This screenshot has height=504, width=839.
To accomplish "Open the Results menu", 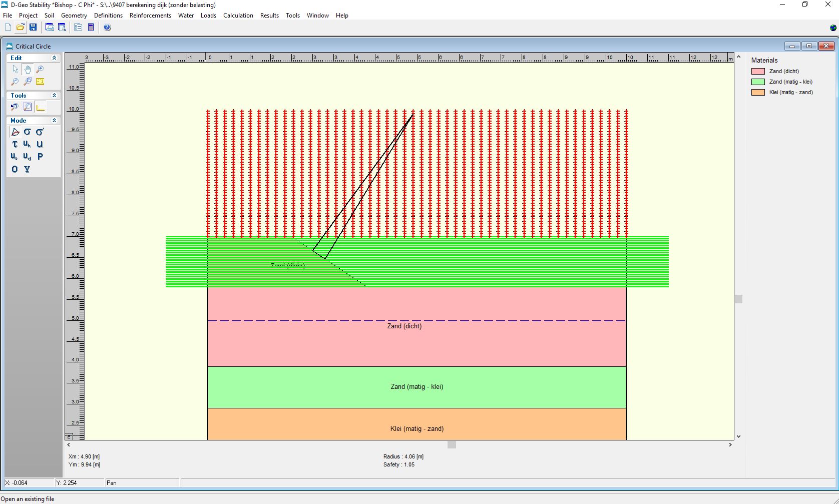I will 269,16.
